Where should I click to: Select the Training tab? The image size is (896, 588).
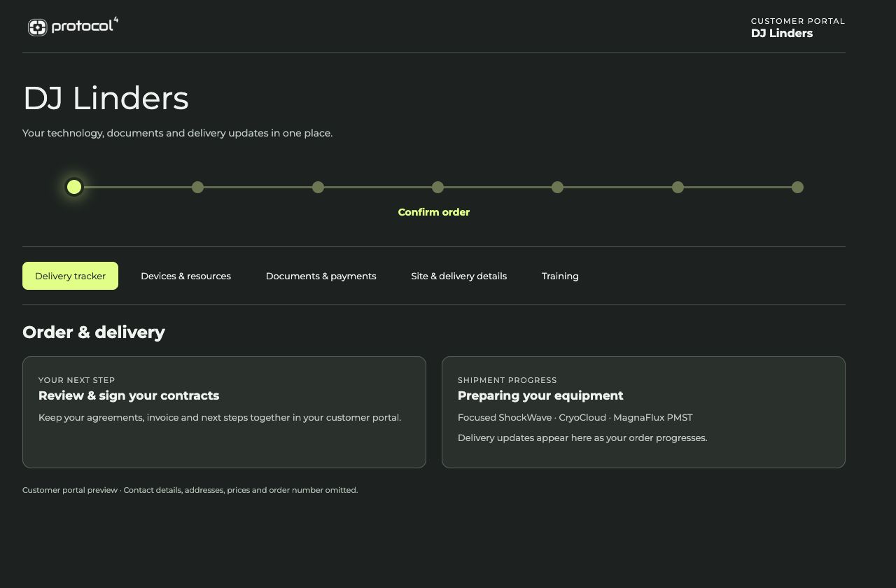pyautogui.click(x=560, y=276)
